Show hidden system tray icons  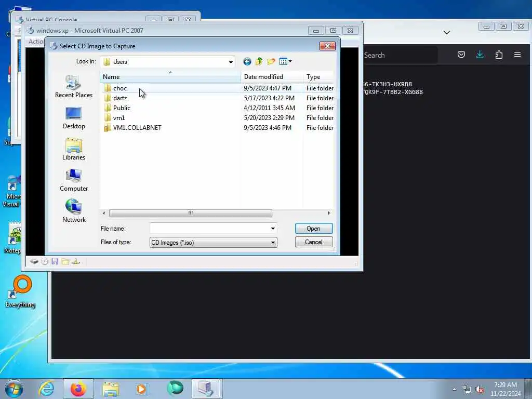tap(454, 389)
